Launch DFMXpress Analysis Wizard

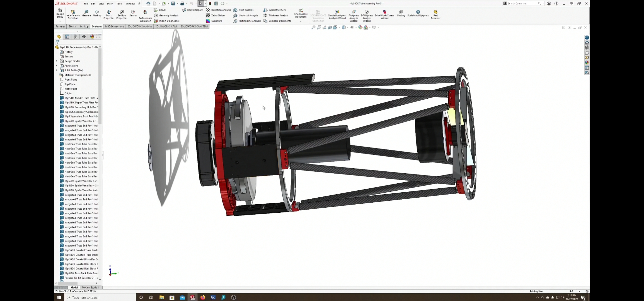click(367, 16)
